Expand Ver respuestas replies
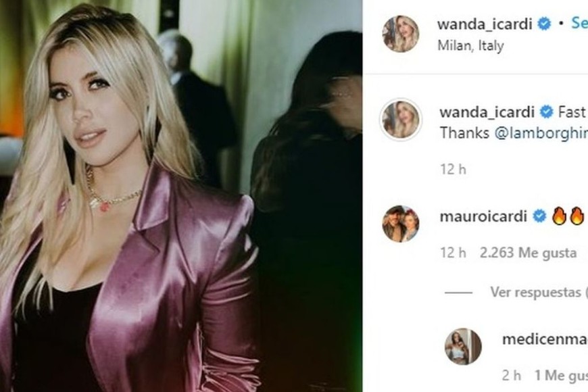This screenshot has height=392, width=588. click(x=539, y=292)
